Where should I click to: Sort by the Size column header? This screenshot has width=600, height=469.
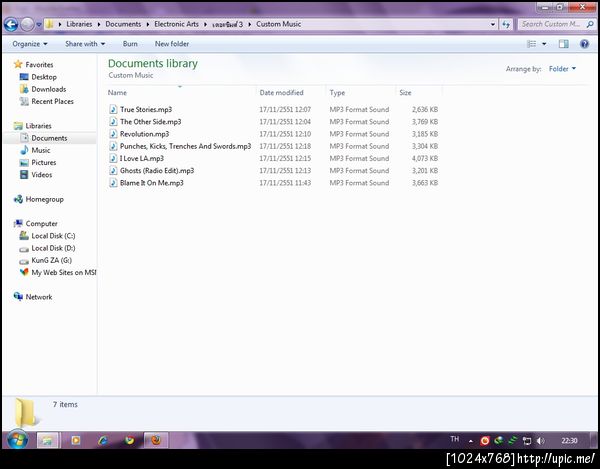[x=405, y=93]
